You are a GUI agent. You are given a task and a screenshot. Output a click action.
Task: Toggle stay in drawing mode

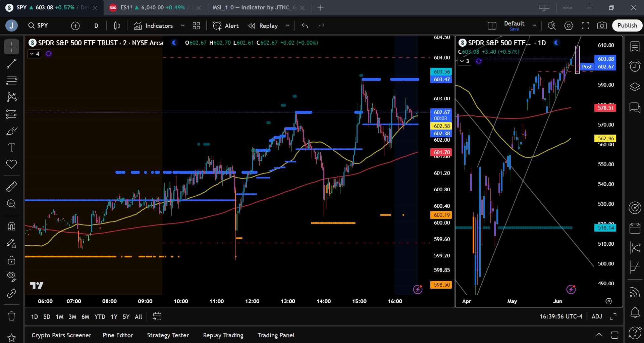(x=11, y=243)
